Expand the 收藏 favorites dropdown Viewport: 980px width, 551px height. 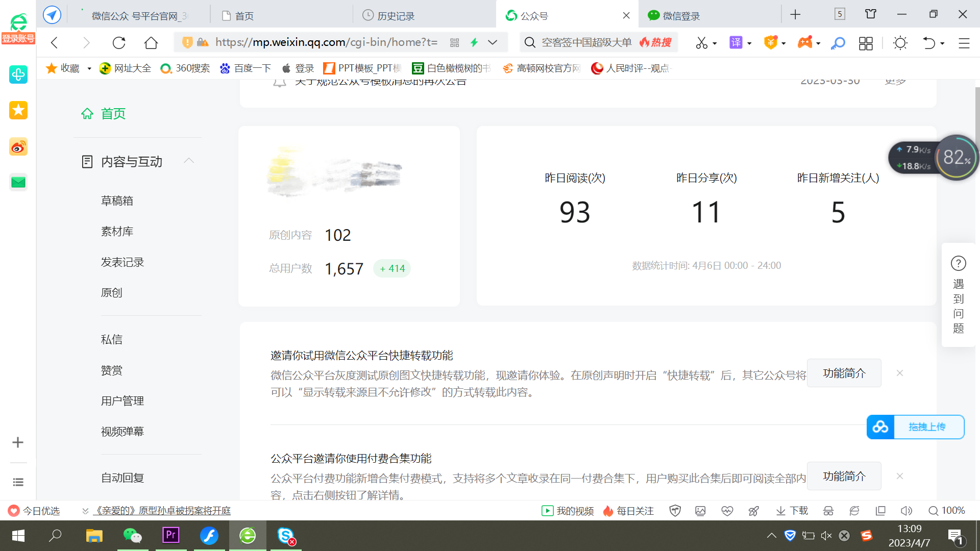tap(88, 68)
